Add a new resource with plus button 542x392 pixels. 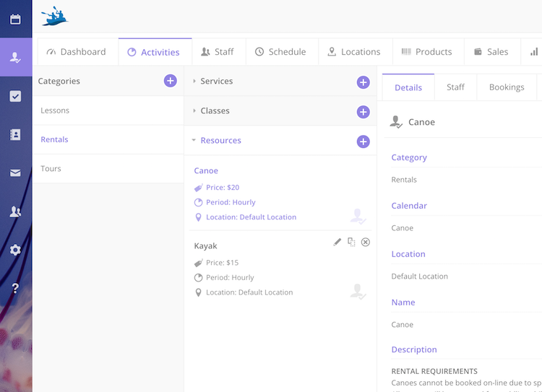click(363, 141)
